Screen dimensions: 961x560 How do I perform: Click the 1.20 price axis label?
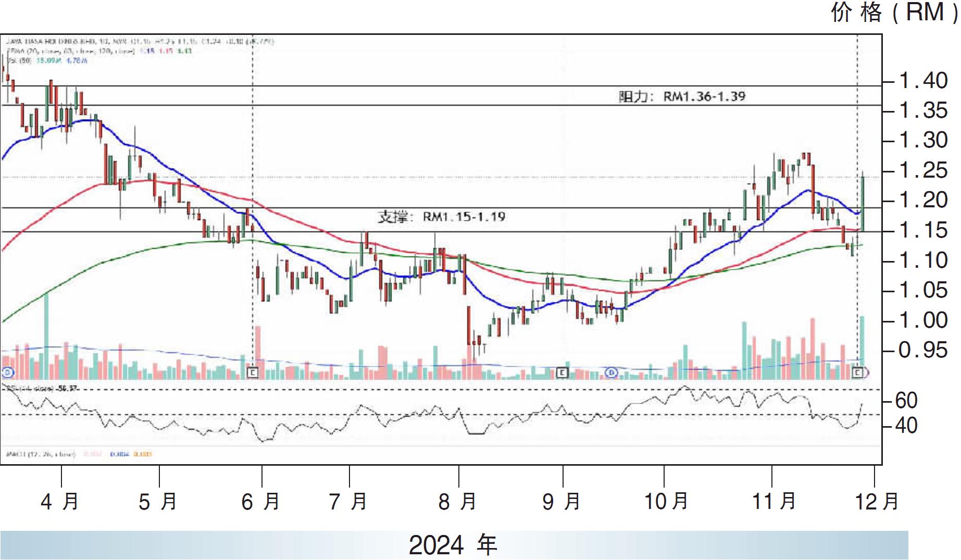click(923, 200)
